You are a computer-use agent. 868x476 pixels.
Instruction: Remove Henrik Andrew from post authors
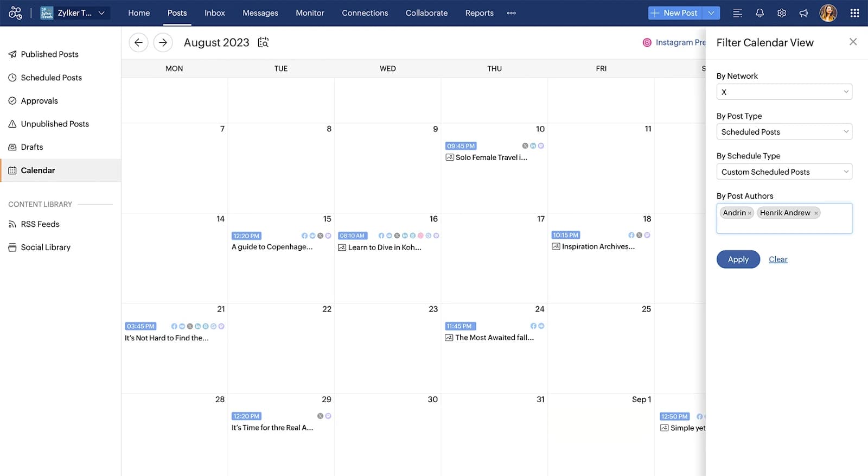pos(816,213)
